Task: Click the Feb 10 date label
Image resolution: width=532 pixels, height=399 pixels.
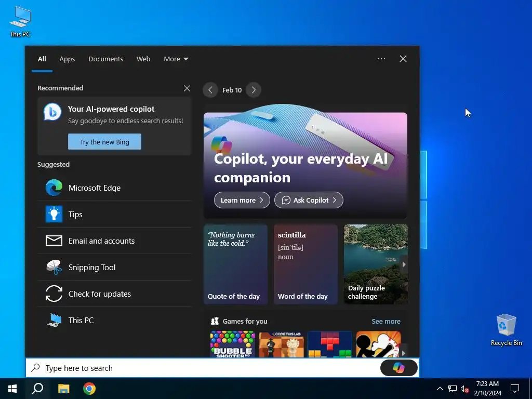Action: [232, 90]
